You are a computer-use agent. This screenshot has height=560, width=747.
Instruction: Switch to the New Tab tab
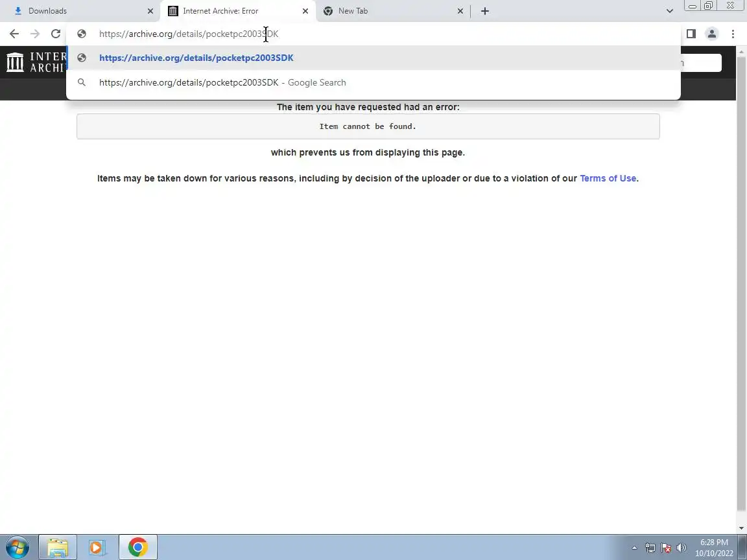392,11
